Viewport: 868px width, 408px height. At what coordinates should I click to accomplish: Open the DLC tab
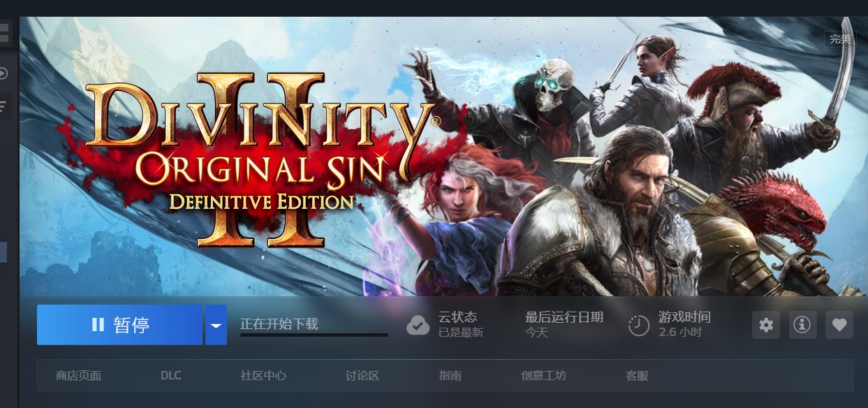pyautogui.click(x=170, y=376)
